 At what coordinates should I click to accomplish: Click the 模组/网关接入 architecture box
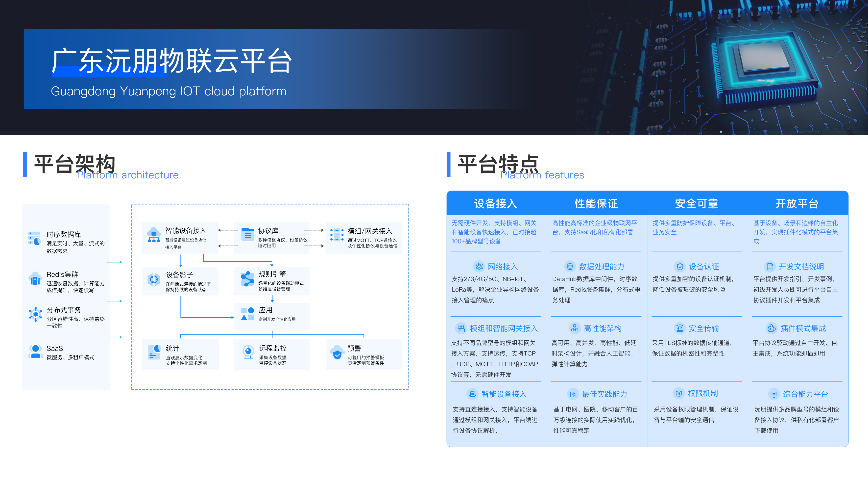point(364,238)
